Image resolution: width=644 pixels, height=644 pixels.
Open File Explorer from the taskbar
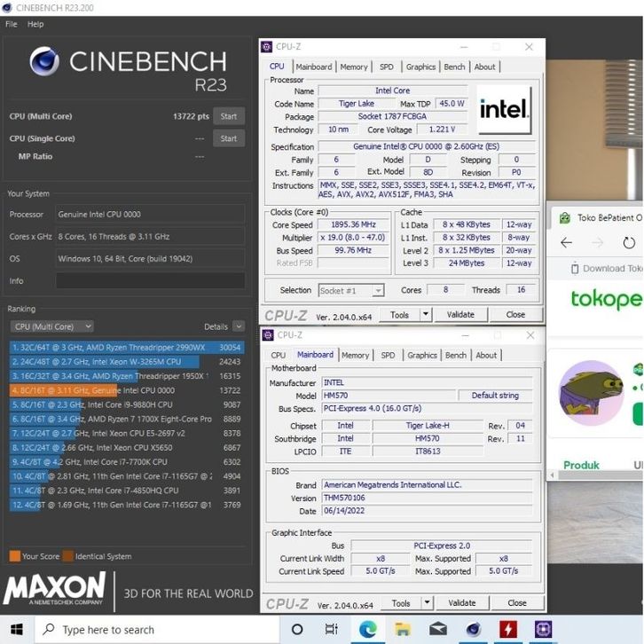(x=401, y=629)
